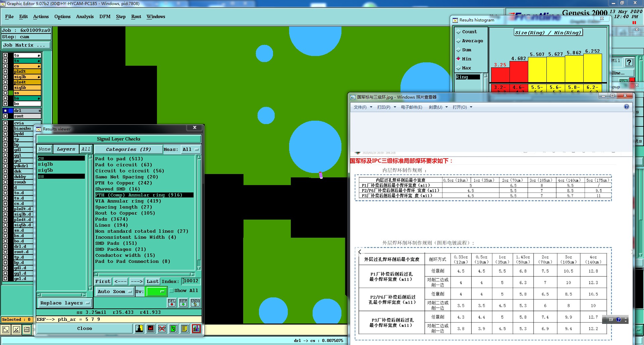The image size is (644, 345).
Task: Click the Close button in Results viewer
Action: pyautogui.click(x=85, y=329)
